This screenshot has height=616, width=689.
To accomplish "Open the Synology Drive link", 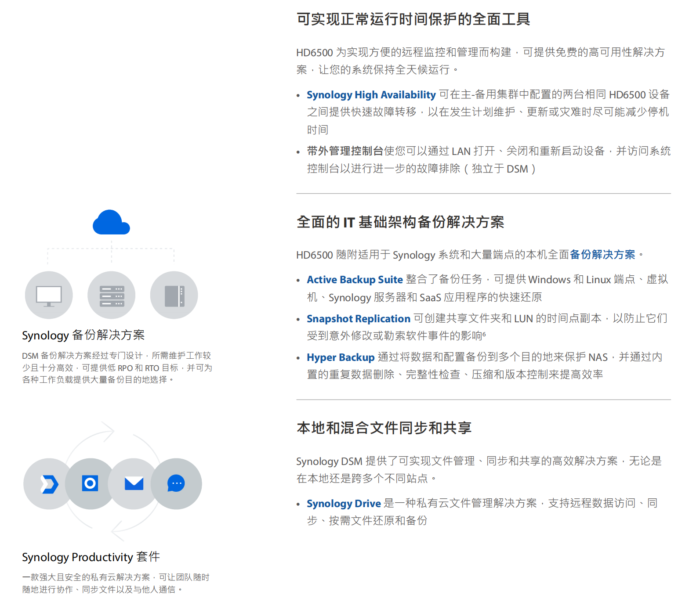I will click(x=344, y=504).
